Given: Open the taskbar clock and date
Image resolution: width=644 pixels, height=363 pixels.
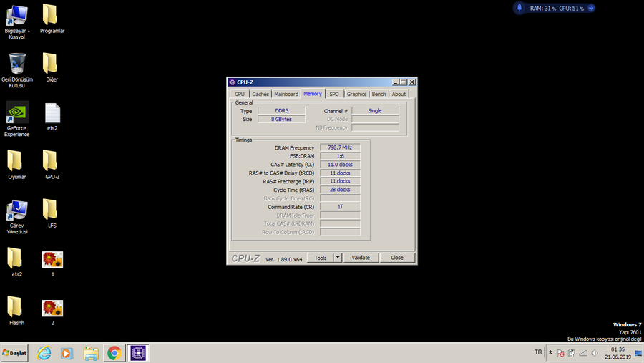Looking at the screenshot, I should pos(618,353).
